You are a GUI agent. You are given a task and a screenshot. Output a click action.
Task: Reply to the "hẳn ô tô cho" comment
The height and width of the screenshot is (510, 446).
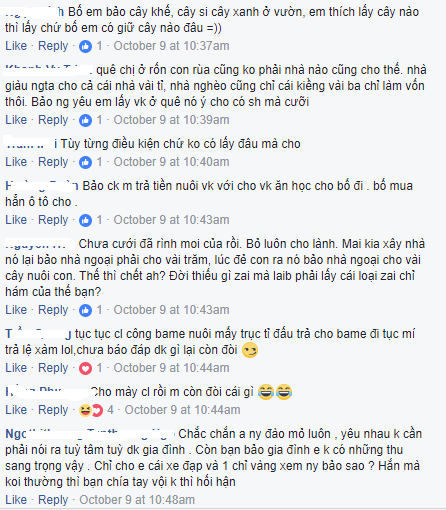(53, 220)
